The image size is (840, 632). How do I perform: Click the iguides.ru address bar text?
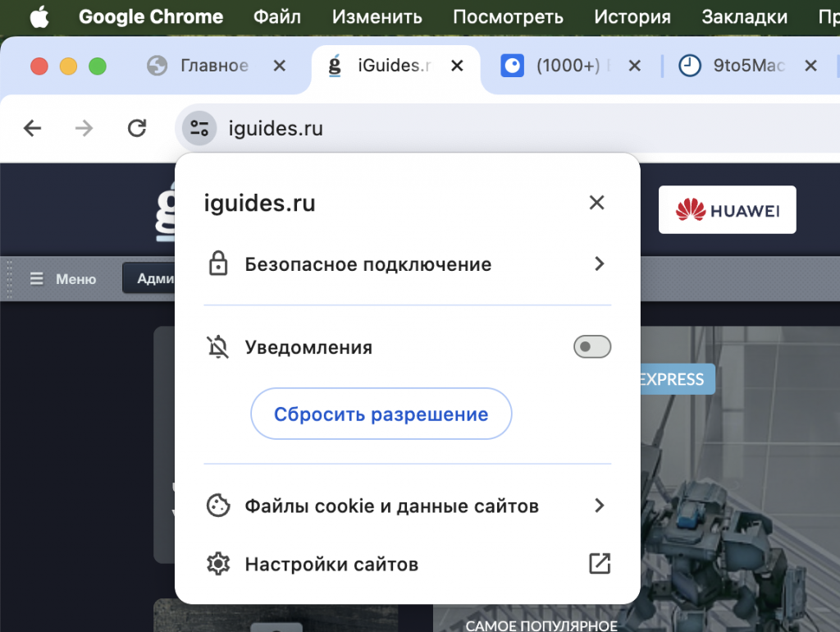[x=276, y=129]
